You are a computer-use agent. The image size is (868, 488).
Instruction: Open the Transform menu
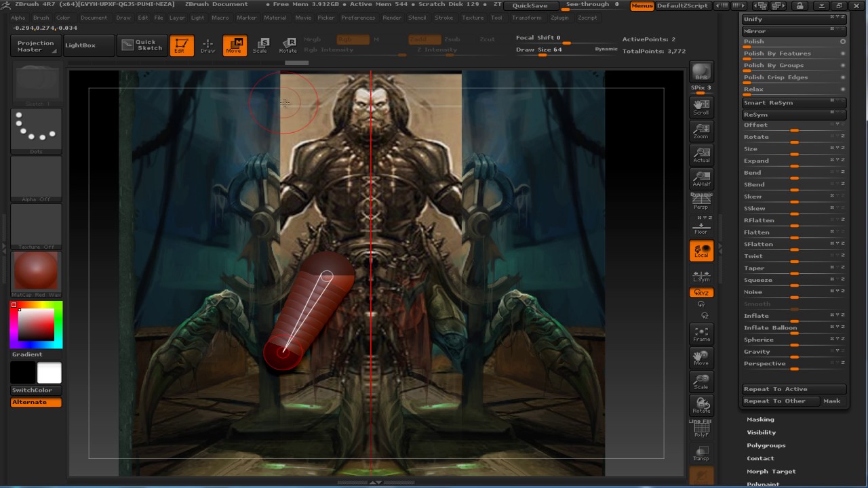[x=527, y=18]
